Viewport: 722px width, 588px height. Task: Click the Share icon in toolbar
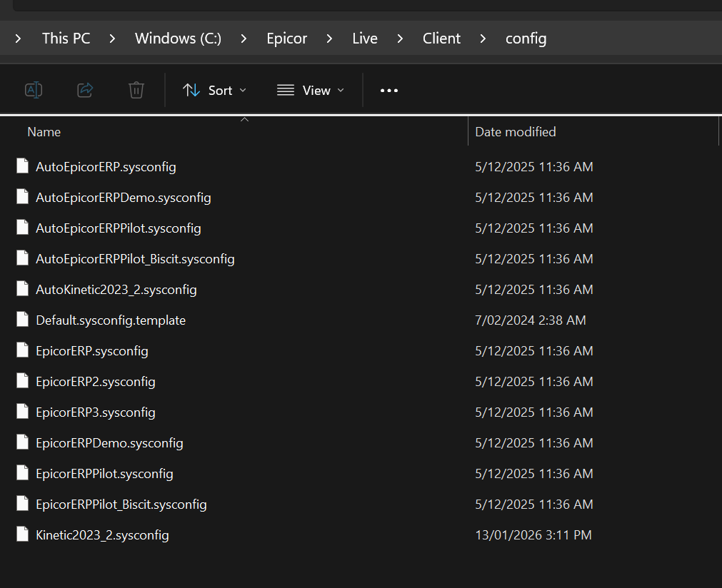85,90
